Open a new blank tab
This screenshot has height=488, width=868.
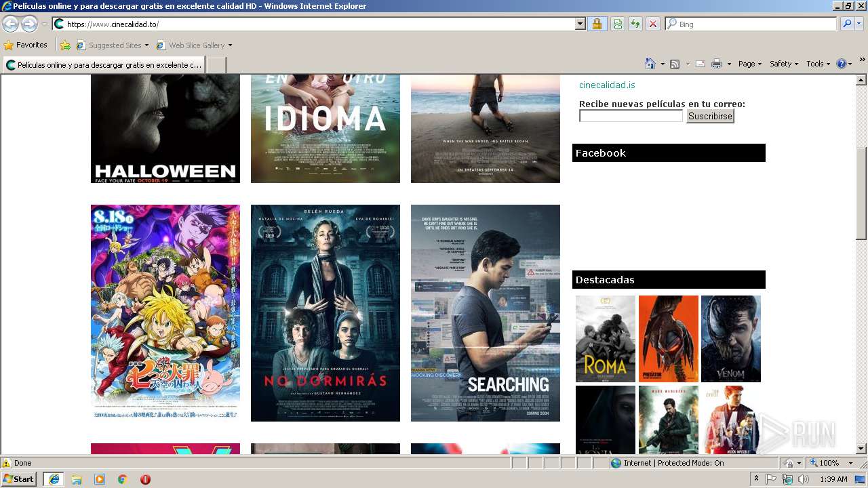pos(216,65)
